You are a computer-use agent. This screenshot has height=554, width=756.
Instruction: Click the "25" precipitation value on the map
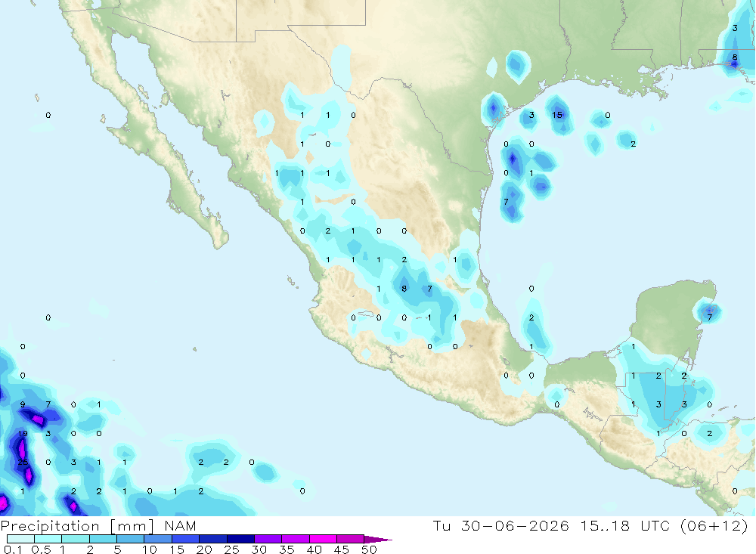click(23, 463)
